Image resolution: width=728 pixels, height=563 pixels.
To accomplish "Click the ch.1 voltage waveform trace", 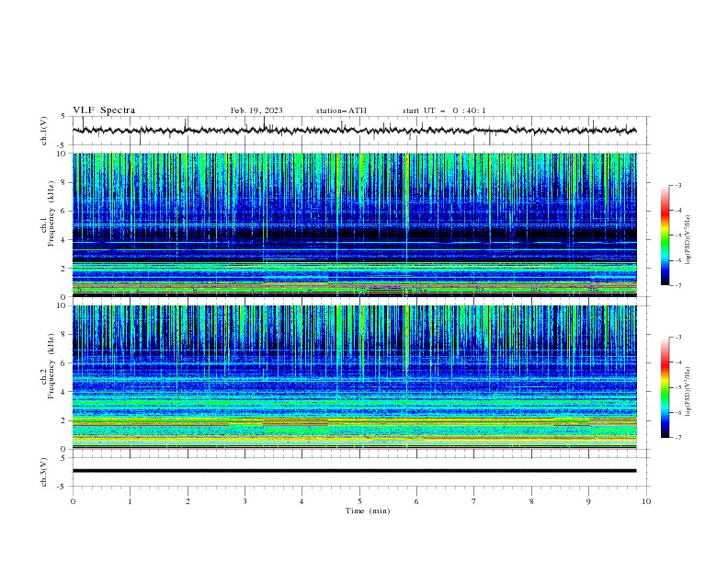I will point(354,131).
